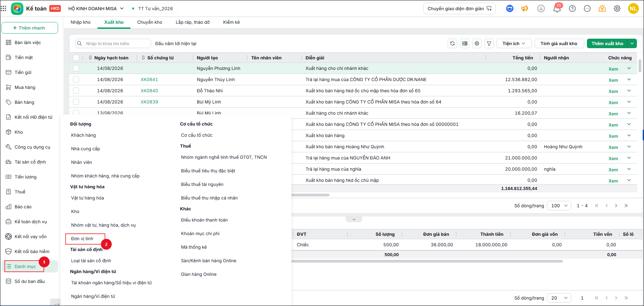
Task: Switch to the Nhập kho tab
Action: [80, 22]
